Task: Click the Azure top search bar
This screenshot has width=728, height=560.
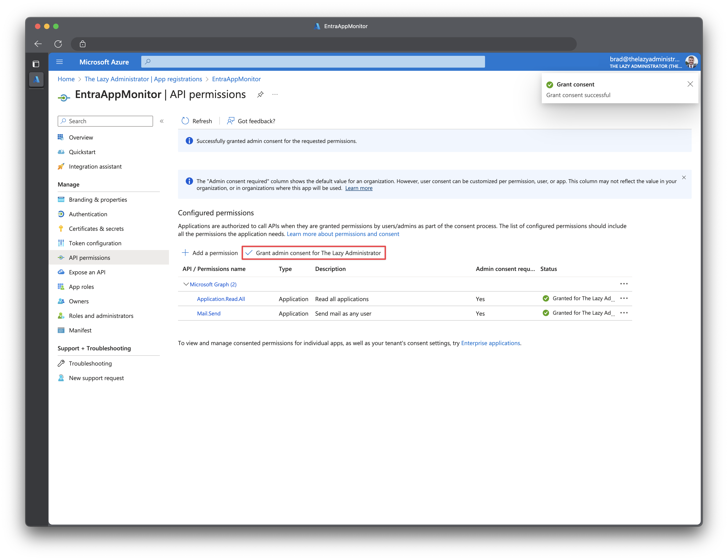Action: coord(313,62)
